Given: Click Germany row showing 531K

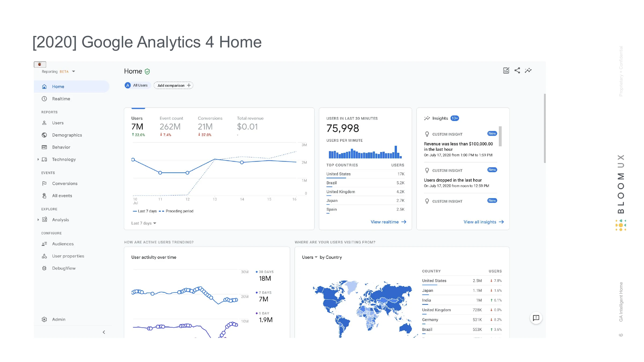Looking at the screenshot, I should click(462, 320).
